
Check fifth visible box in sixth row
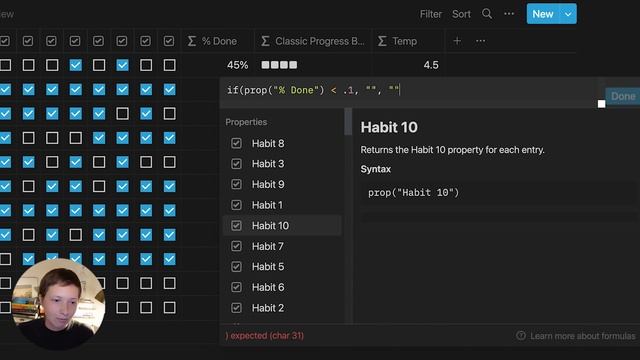pyautogui.click(x=99, y=187)
